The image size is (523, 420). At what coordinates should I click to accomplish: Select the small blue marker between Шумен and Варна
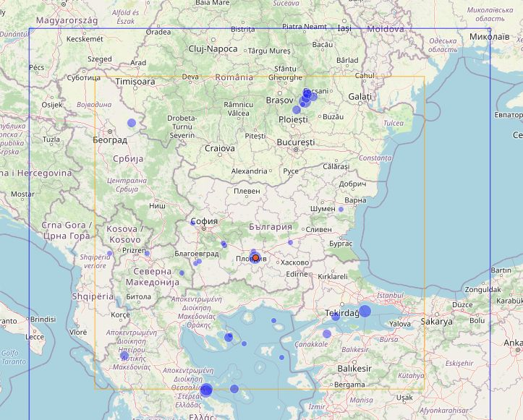341,210
